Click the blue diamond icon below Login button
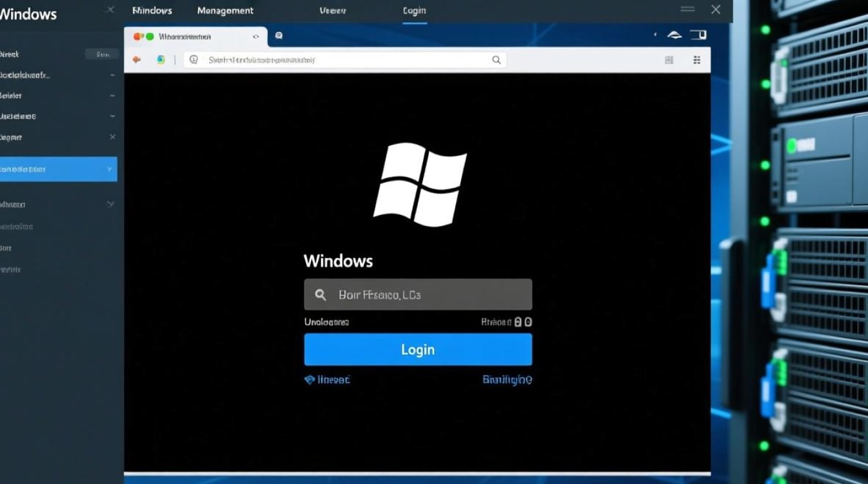This screenshot has width=868, height=484. point(309,380)
